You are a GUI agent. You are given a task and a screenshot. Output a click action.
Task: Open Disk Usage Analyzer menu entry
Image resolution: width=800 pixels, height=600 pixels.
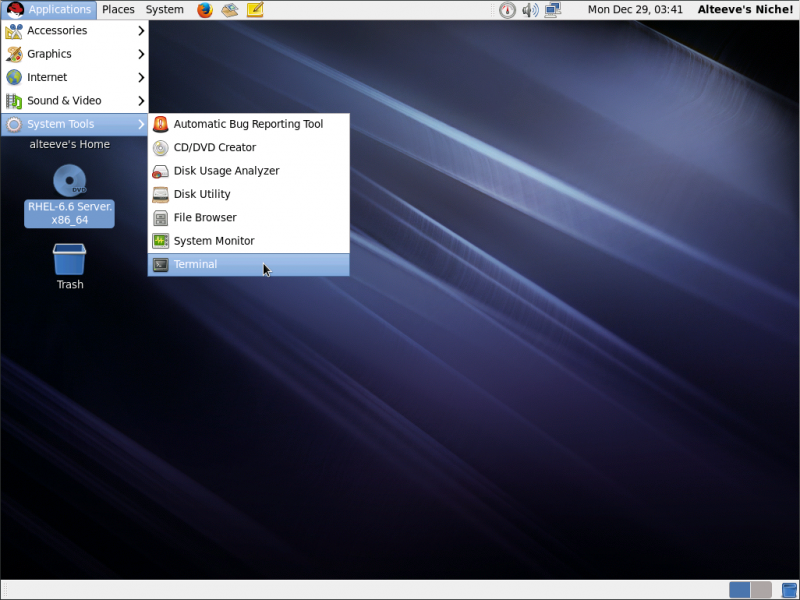click(226, 171)
